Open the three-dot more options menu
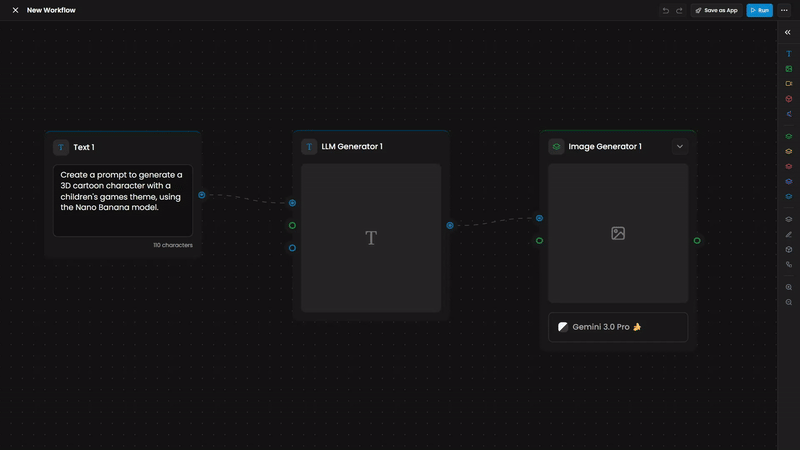Image resolution: width=800 pixels, height=450 pixels. [784, 10]
